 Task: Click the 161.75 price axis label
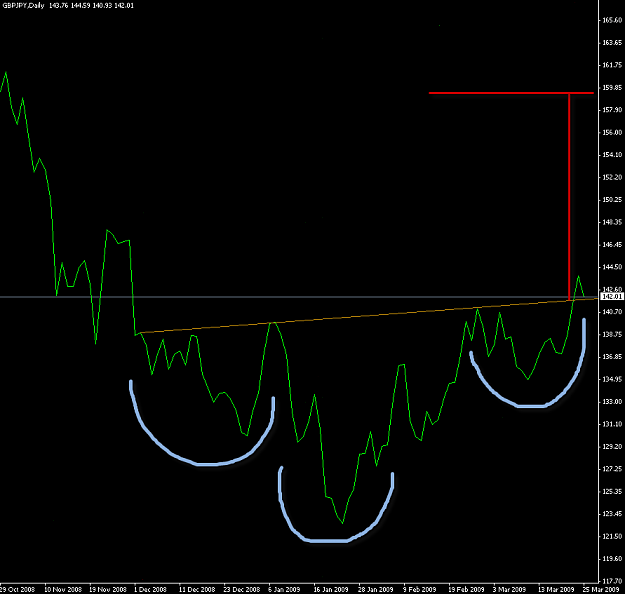612,65
